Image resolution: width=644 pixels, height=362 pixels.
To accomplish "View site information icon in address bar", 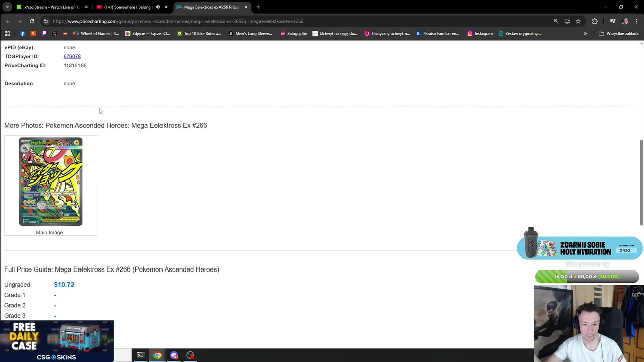I will coord(46,21).
